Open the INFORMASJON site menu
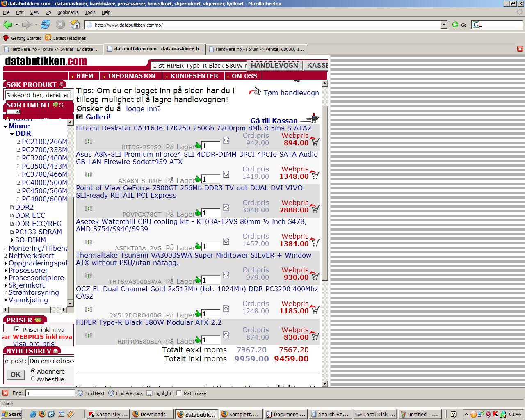Screen dimensions: 525x420 pyautogui.click(x=132, y=76)
